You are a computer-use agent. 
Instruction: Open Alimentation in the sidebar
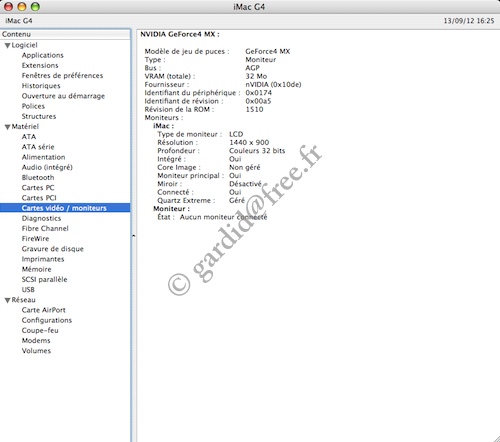(43, 157)
